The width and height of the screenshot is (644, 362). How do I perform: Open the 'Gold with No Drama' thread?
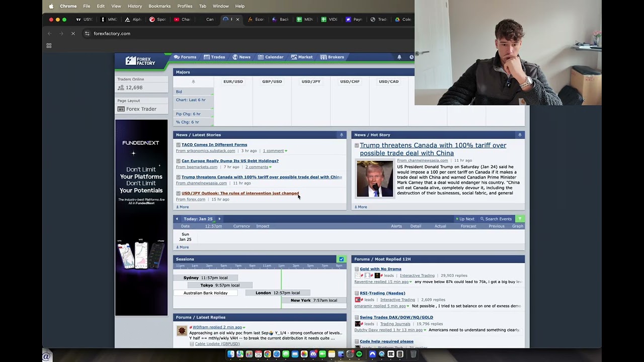click(380, 269)
